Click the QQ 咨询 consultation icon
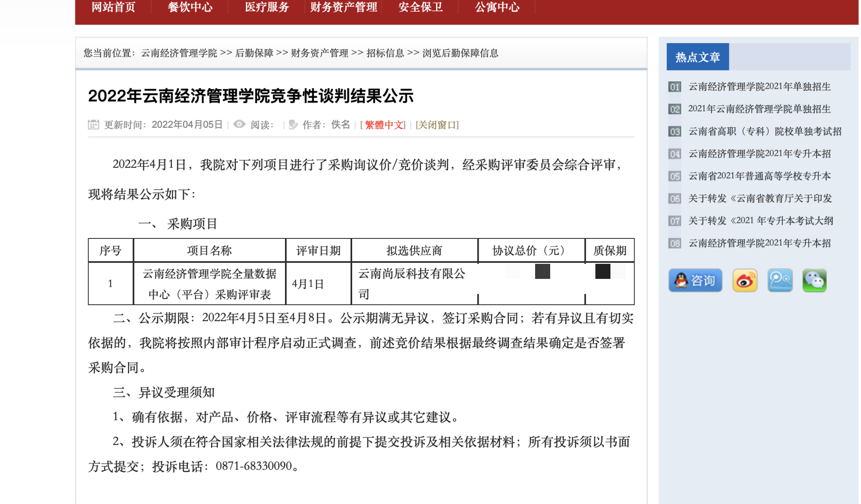Screen dimensions: 861x504 (x=695, y=281)
